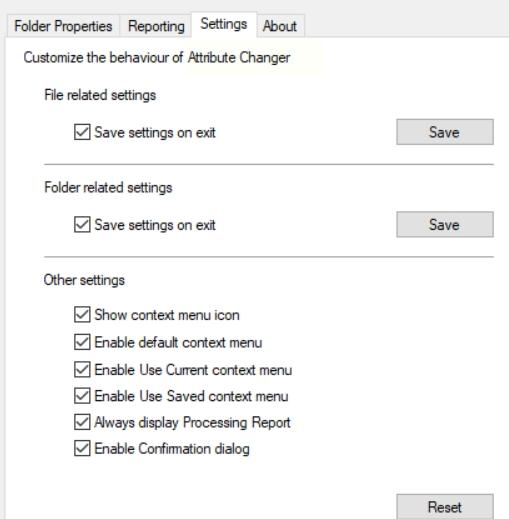Screen dimensions: 509x519
Task: Click the Folder related settings heading
Action: coord(108,187)
